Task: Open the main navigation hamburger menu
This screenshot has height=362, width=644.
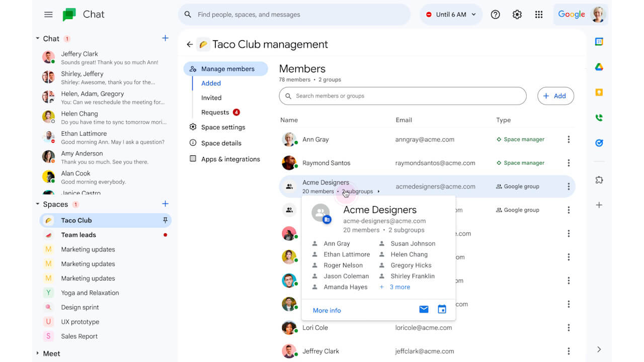Action: [x=48, y=14]
